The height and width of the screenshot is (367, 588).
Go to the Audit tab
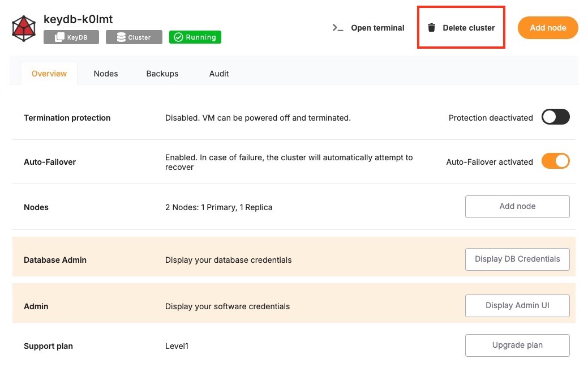(219, 74)
